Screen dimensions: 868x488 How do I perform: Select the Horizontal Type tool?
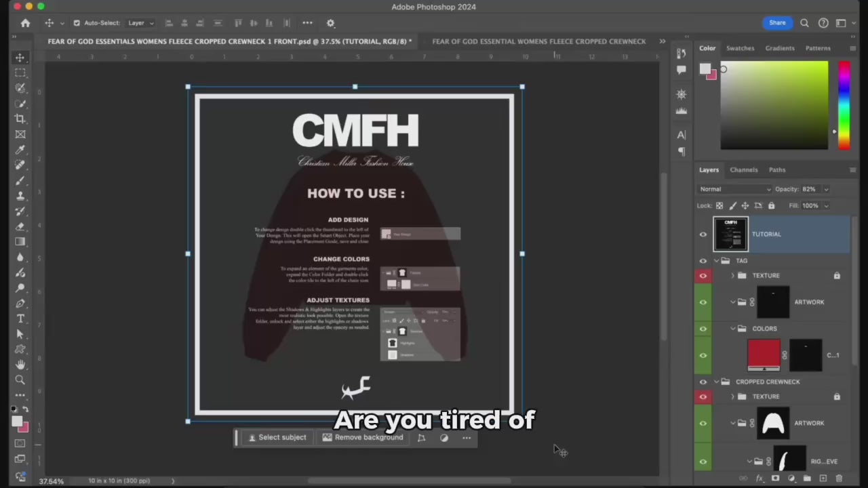click(x=20, y=319)
